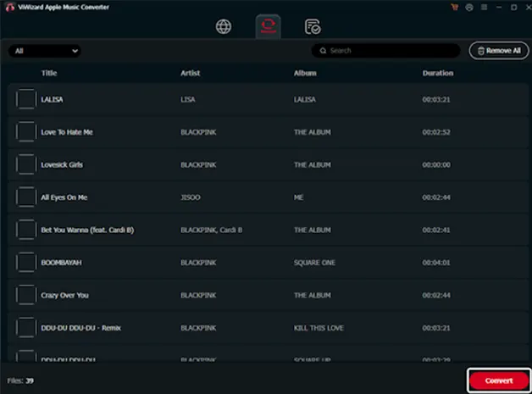Sort by the Title column header
The height and width of the screenshot is (394, 532).
point(49,74)
